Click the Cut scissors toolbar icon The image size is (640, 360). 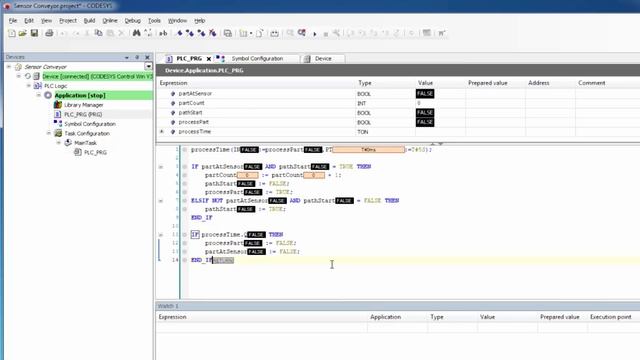click(87, 33)
